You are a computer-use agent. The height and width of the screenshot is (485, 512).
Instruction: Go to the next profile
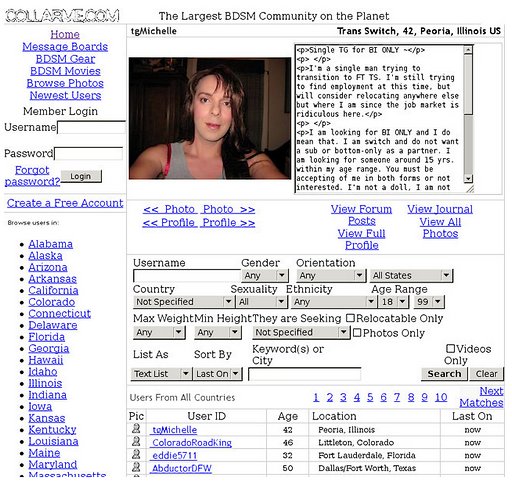[x=229, y=223]
